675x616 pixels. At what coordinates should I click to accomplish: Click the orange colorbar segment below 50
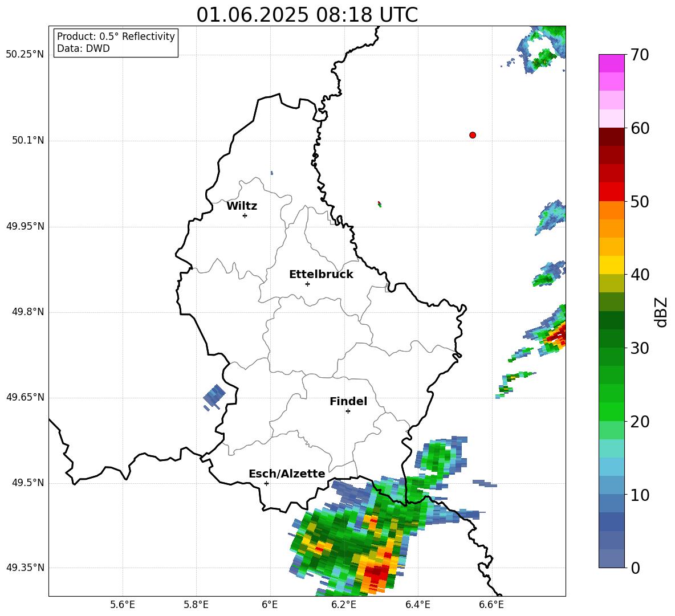(x=611, y=210)
